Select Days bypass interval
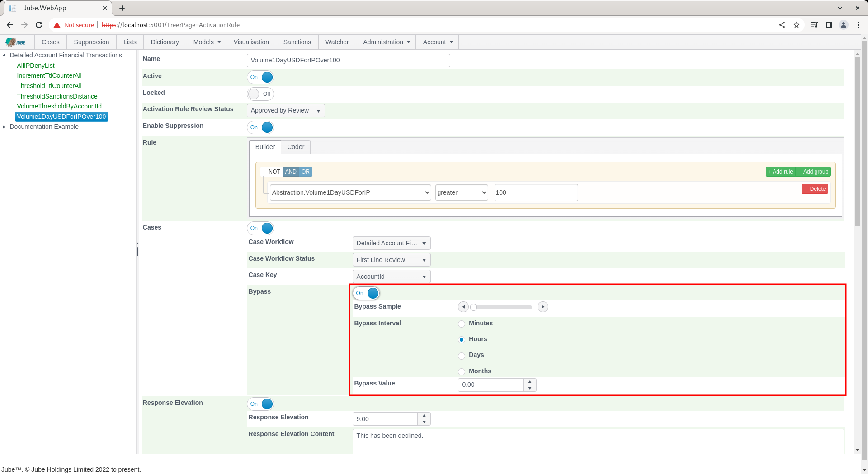Image resolution: width=868 pixels, height=474 pixels. 462,356
